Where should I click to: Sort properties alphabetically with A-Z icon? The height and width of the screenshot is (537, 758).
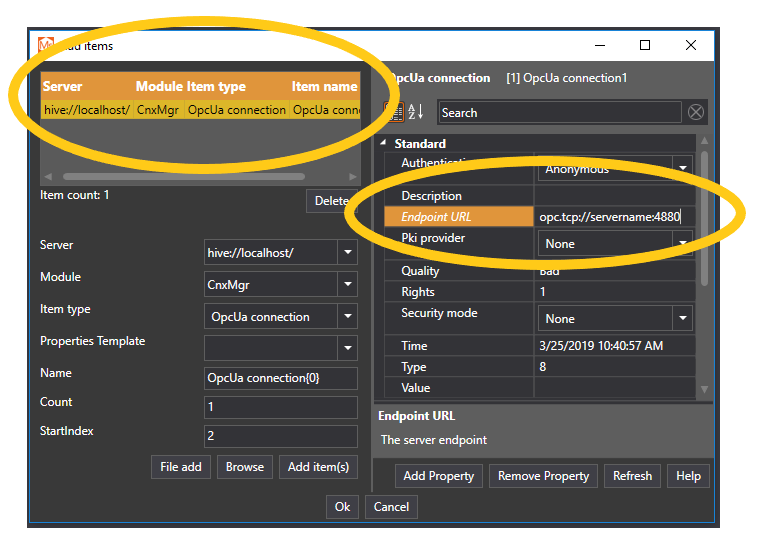(x=417, y=112)
